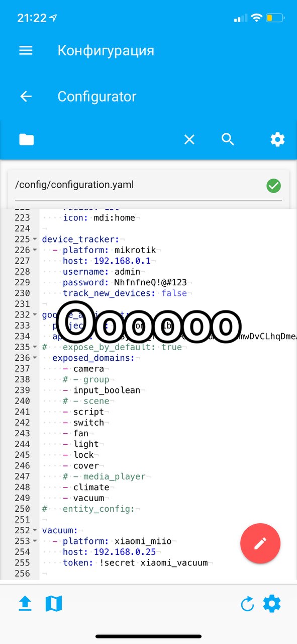
Task: Tap the battery status indicator
Action: click(x=275, y=18)
